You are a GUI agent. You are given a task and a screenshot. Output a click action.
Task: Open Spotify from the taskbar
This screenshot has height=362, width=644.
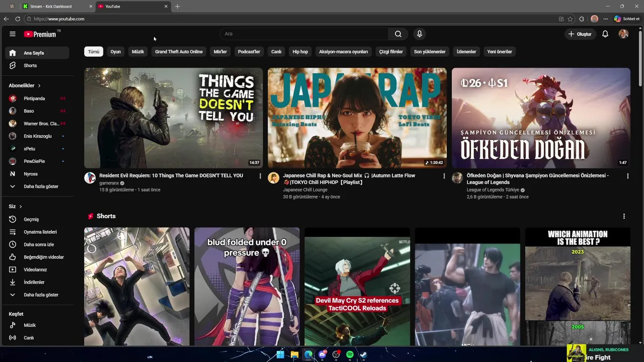click(350, 354)
